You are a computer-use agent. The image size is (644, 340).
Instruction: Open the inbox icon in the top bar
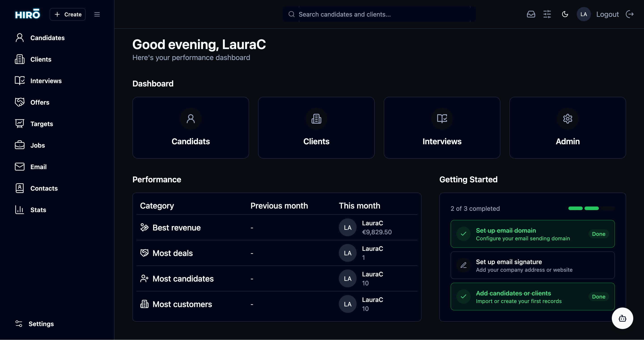531,14
